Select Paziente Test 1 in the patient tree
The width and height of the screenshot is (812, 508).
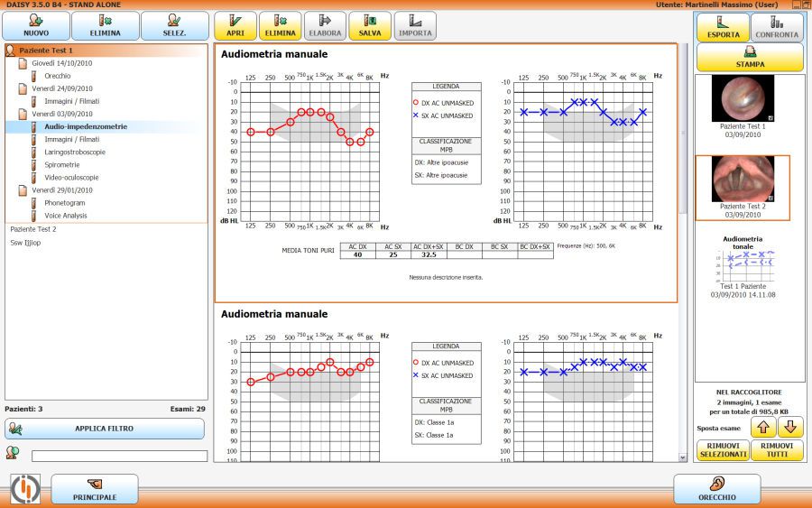[46, 51]
